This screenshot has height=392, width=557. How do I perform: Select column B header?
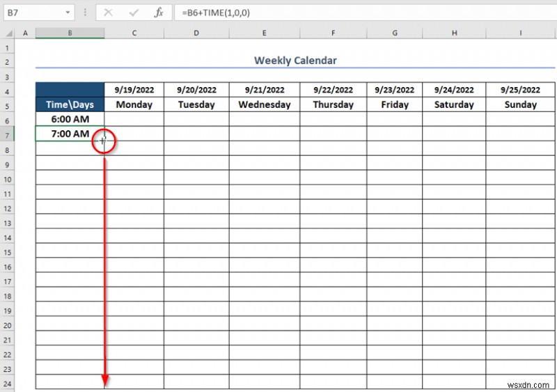click(70, 33)
